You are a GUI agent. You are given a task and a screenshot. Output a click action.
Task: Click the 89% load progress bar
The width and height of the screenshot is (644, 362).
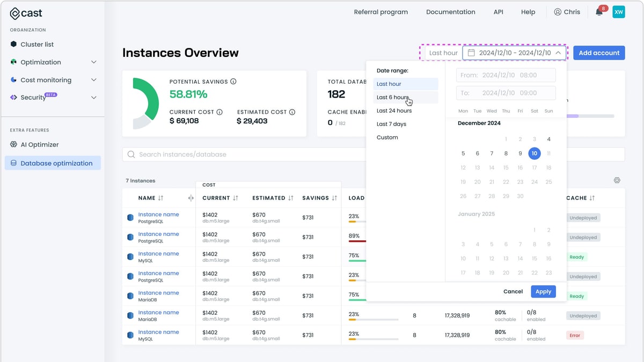point(357,241)
